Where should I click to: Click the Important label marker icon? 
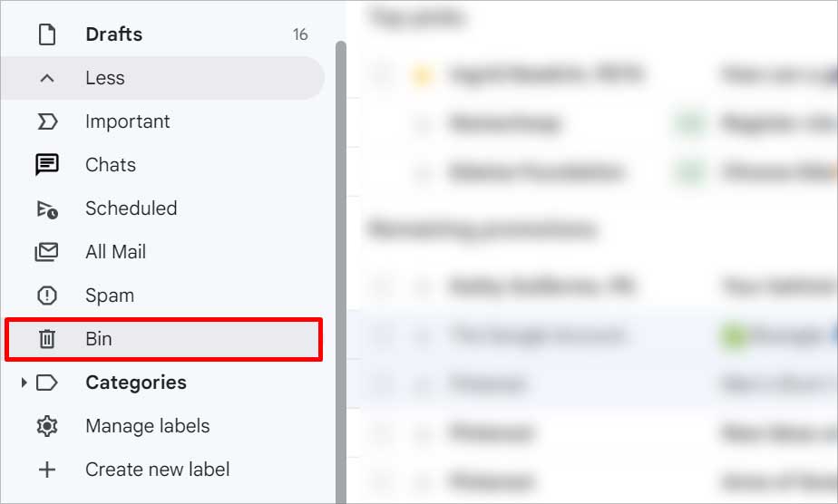pyautogui.click(x=47, y=121)
